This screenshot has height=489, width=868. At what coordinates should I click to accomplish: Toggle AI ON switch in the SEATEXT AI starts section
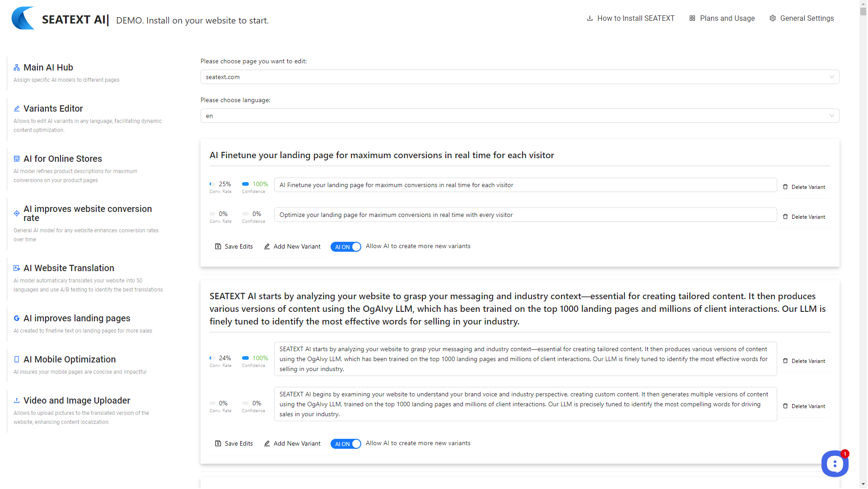click(x=346, y=444)
